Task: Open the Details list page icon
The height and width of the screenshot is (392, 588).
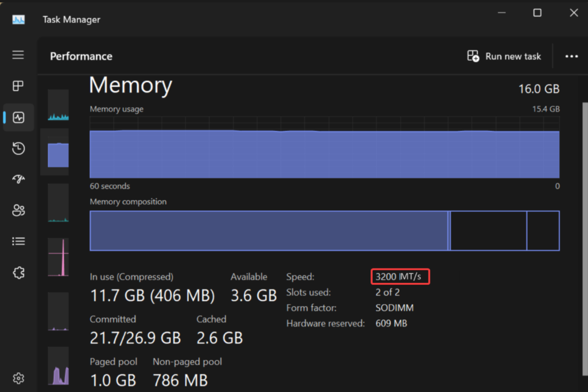Action: pyautogui.click(x=18, y=241)
